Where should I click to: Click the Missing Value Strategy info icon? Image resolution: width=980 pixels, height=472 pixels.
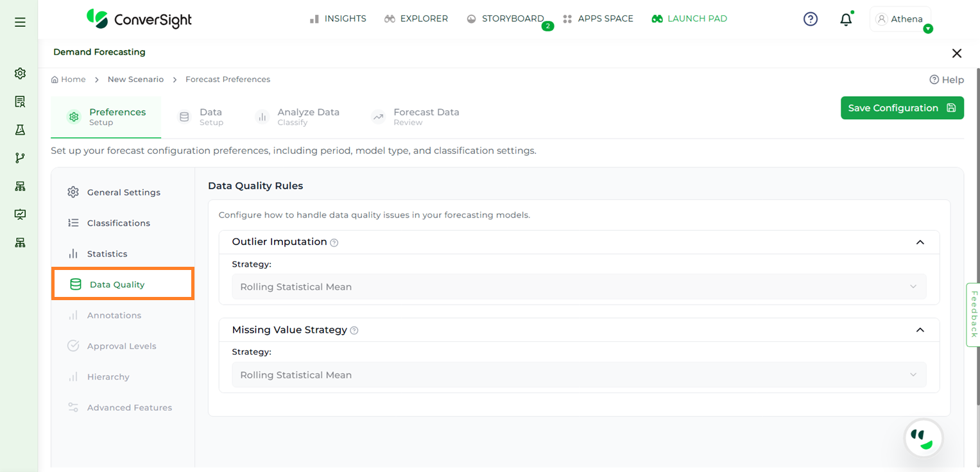coord(354,330)
